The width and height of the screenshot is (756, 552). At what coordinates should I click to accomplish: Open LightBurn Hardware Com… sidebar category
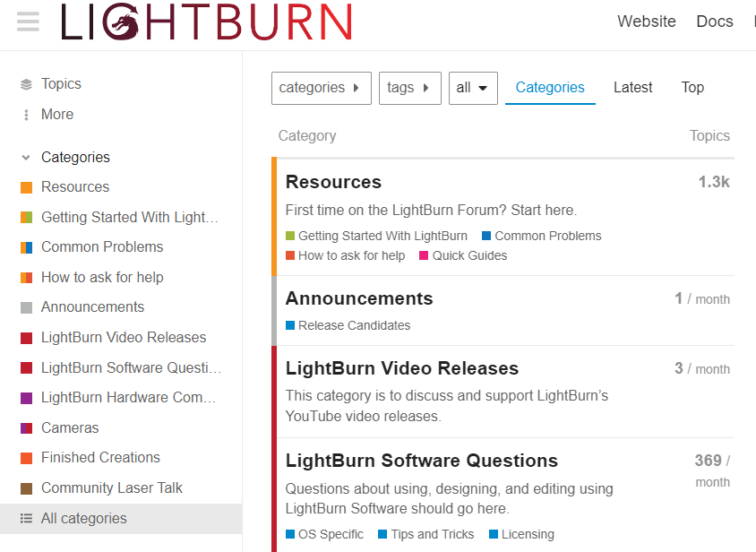[128, 398]
